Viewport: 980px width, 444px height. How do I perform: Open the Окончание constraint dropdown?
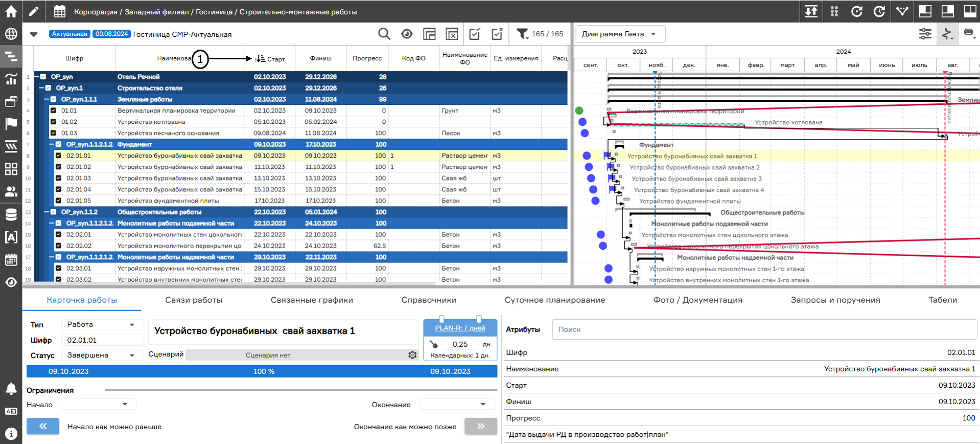pyautogui.click(x=457, y=405)
